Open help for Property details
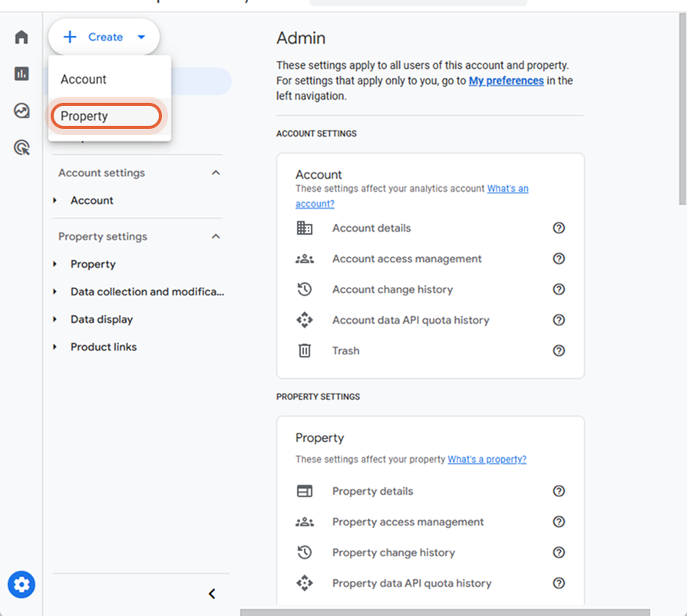 tap(559, 491)
